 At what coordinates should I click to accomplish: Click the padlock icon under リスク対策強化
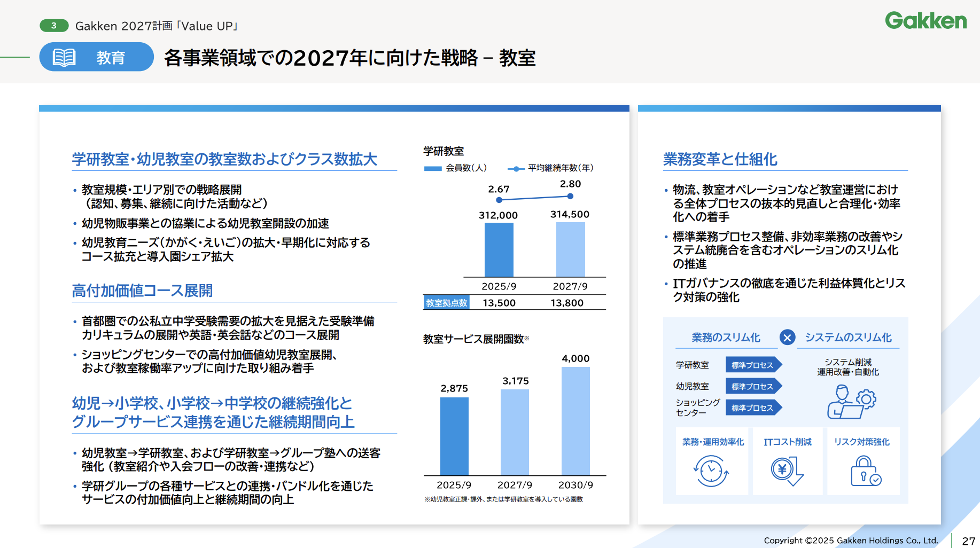coord(865,471)
